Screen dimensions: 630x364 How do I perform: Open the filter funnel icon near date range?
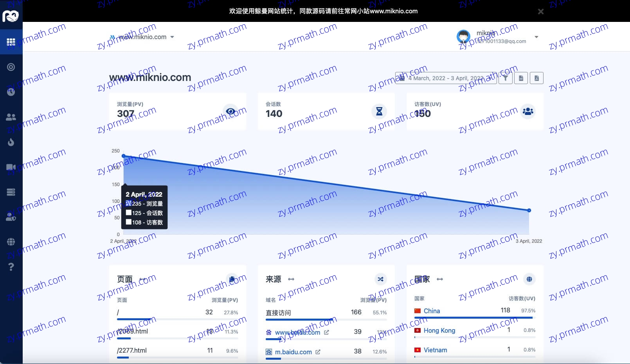point(505,78)
